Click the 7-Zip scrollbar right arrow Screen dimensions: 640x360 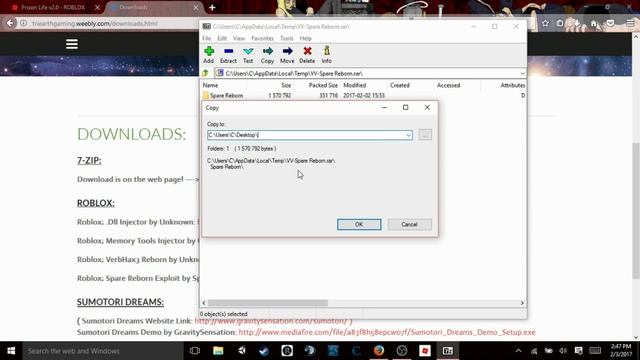522,303
